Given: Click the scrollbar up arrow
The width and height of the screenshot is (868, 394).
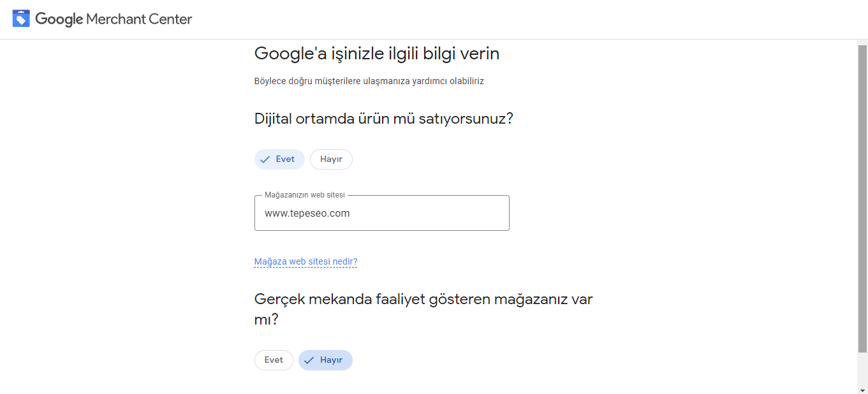Looking at the screenshot, I should click(x=862, y=42).
